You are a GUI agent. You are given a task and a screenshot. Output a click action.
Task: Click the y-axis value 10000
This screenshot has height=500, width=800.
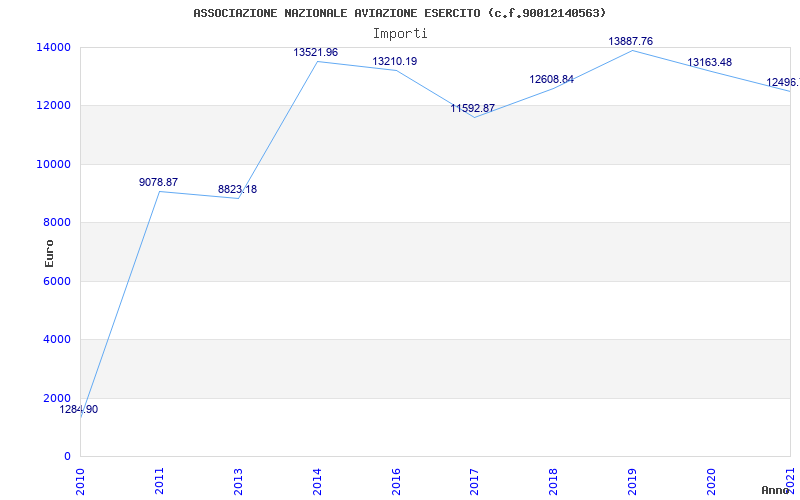53,164
